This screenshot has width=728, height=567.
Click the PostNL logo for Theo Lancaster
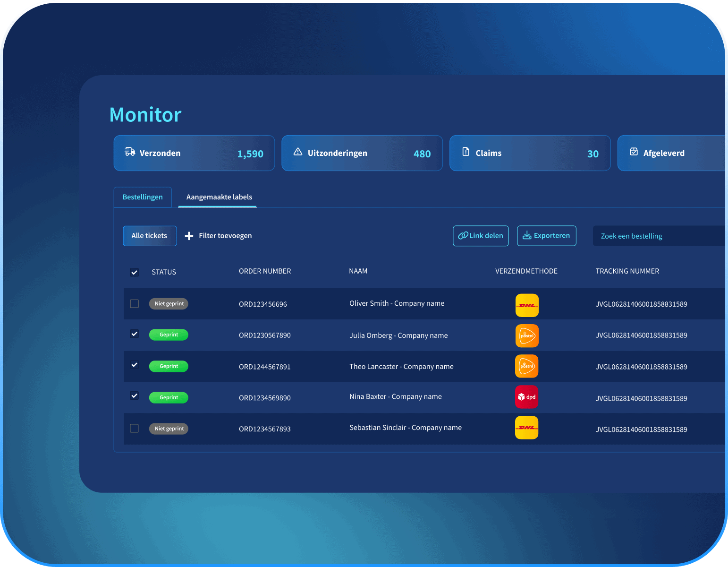click(x=527, y=366)
